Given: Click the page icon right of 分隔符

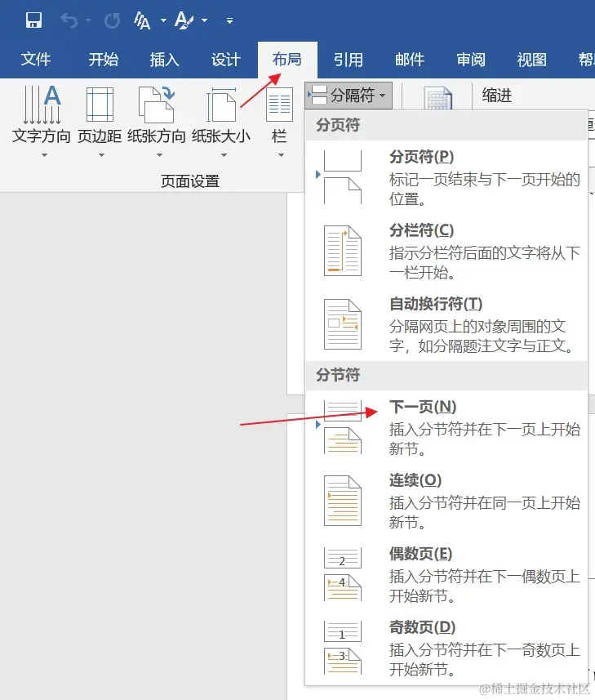Looking at the screenshot, I should tap(437, 98).
